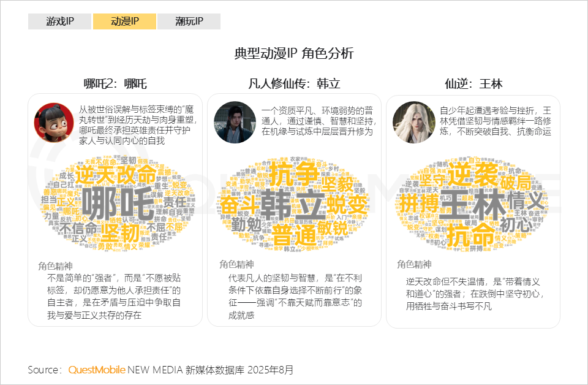Switch to the 游戏IP tab

pos(59,21)
